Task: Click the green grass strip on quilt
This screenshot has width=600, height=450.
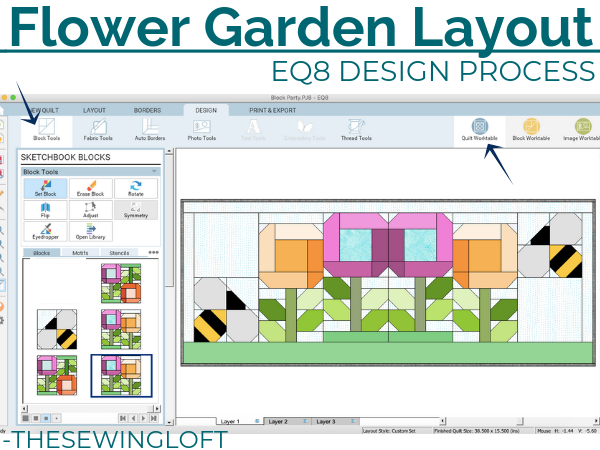Action: [388, 352]
